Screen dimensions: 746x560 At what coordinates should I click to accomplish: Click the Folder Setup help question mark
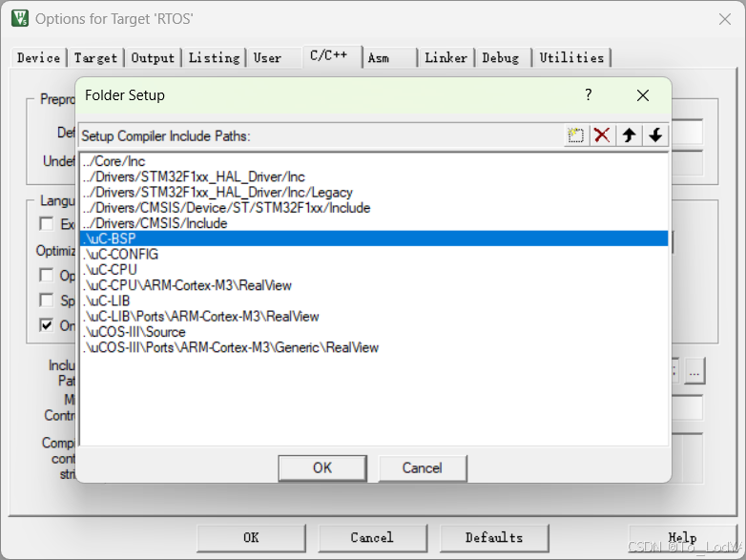click(589, 95)
